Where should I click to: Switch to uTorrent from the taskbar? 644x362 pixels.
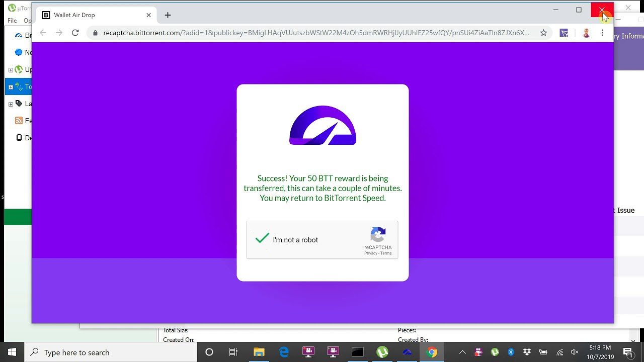point(382,352)
